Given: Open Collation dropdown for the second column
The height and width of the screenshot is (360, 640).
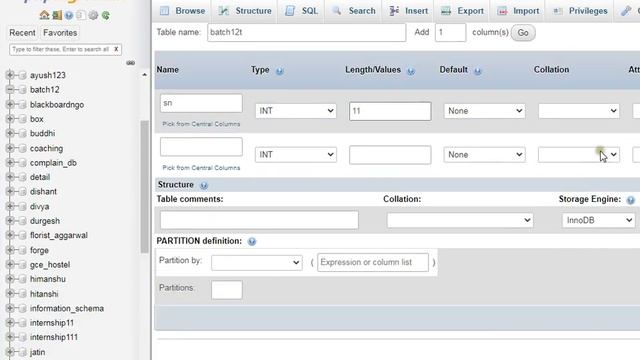Looking at the screenshot, I should click(579, 155).
